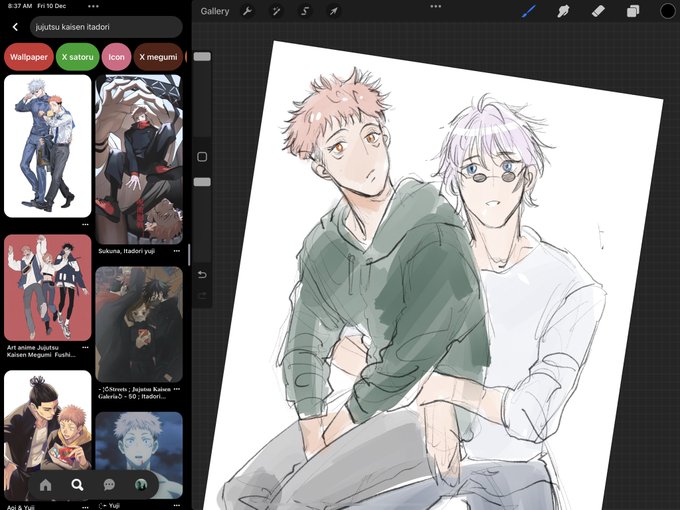
Task: Activate the Selection tool
Action: (305, 11)
